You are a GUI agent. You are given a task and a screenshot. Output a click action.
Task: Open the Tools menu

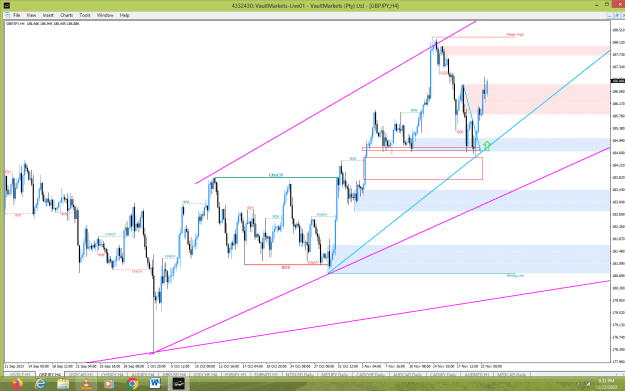point(85,15)
